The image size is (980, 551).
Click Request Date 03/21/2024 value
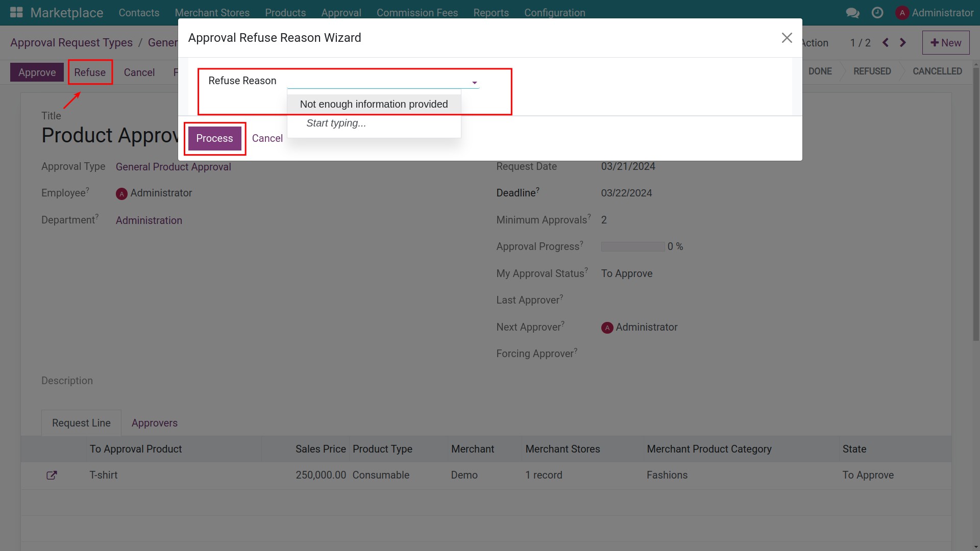(628, 166)
